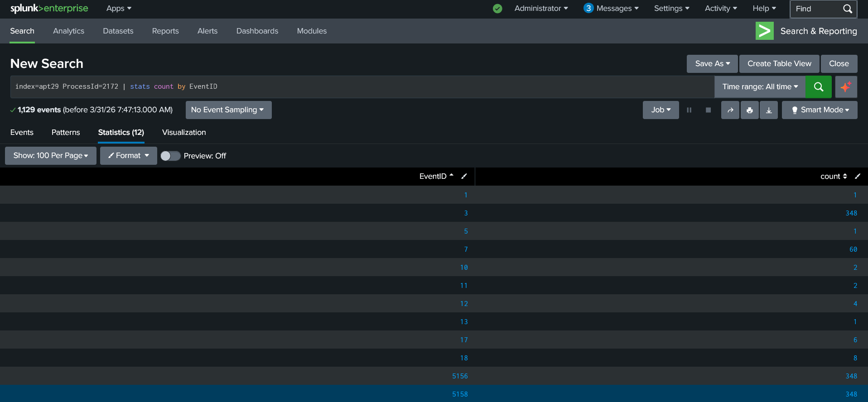
Task: Go to Search nav tab
Action: tap(22, 31)
